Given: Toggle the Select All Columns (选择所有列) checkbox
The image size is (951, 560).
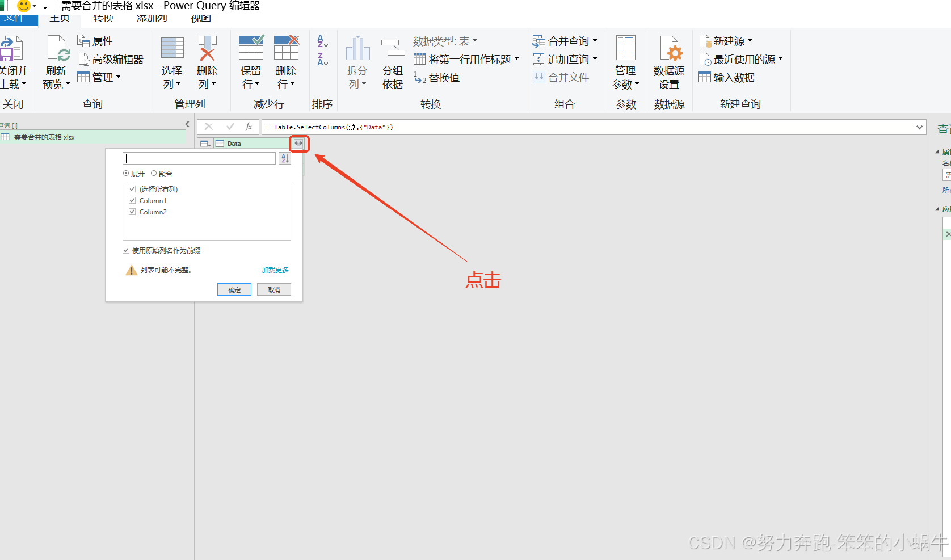Looking at the screenshot, I should [132, 189].
